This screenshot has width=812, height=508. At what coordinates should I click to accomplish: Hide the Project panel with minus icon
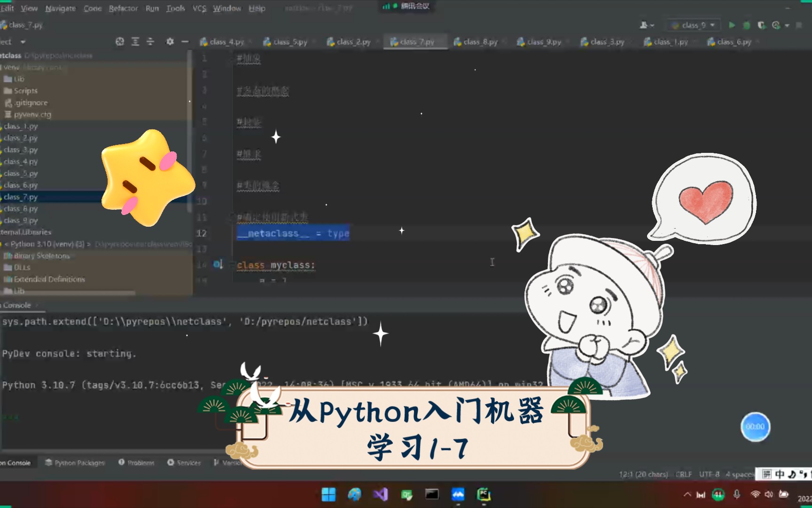click(x=185, y=42)
